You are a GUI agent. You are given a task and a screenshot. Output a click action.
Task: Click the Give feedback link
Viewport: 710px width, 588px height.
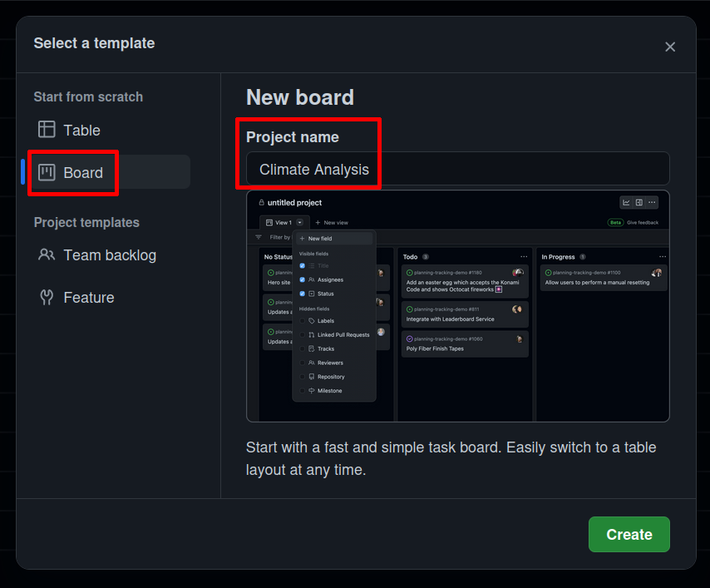[643, 223]
